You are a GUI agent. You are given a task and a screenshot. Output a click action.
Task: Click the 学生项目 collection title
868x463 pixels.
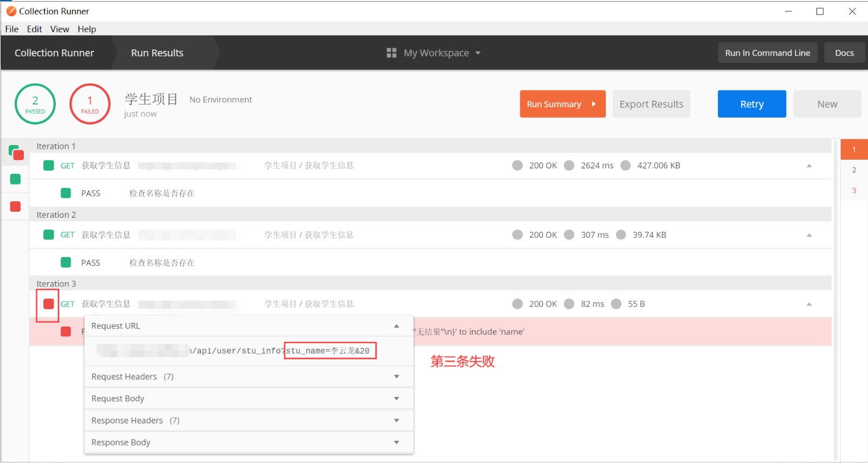pos(151,99)
